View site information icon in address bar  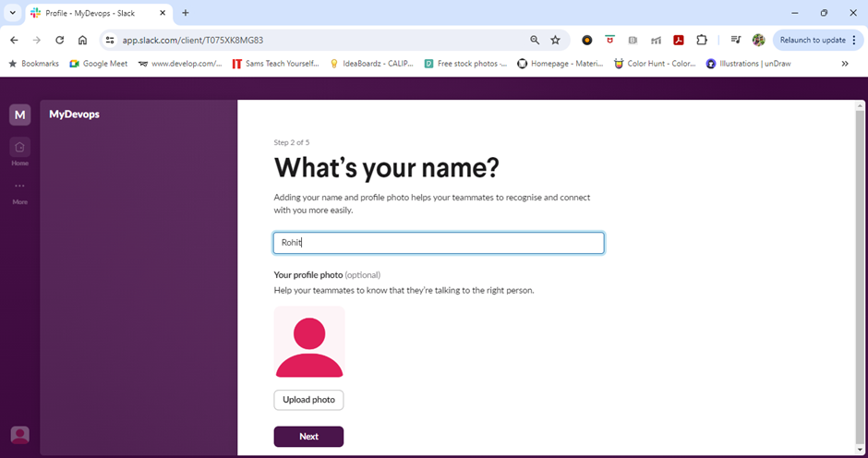pos(110,40)
